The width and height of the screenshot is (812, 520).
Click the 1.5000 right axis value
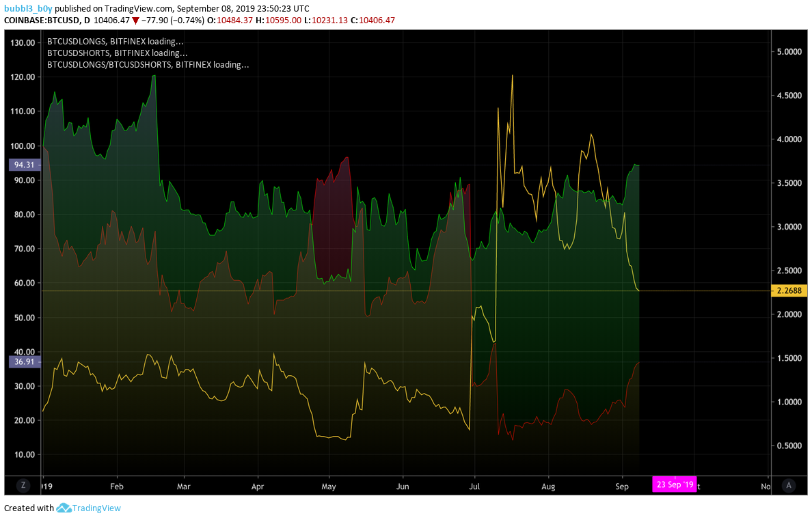click(x=789, y=358)
